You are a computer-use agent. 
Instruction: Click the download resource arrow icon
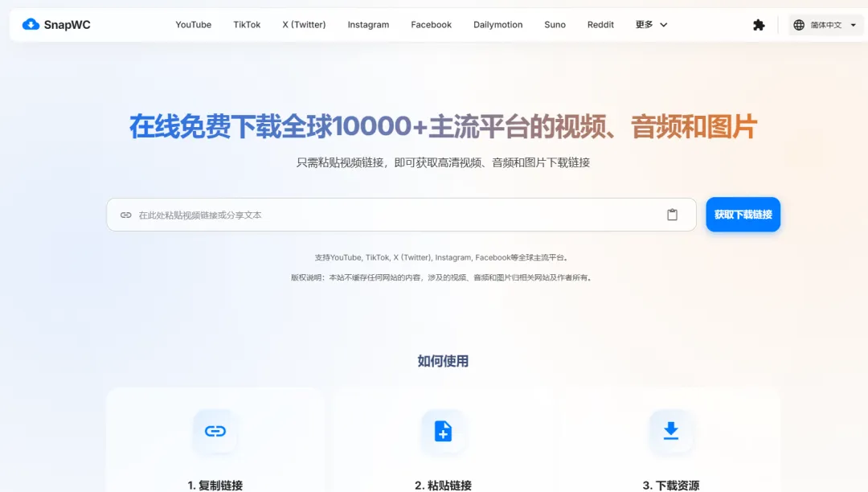[x=671, y=431]
